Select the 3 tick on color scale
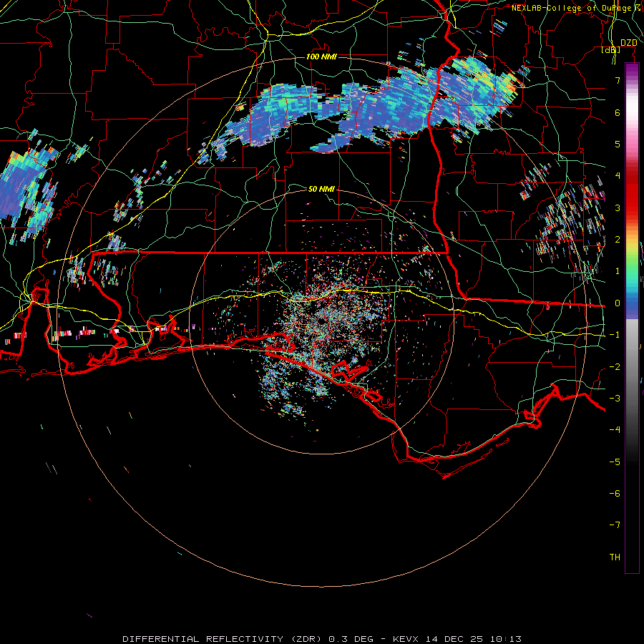Viewport: 644px width, 644px height. [x=618, y=208]
